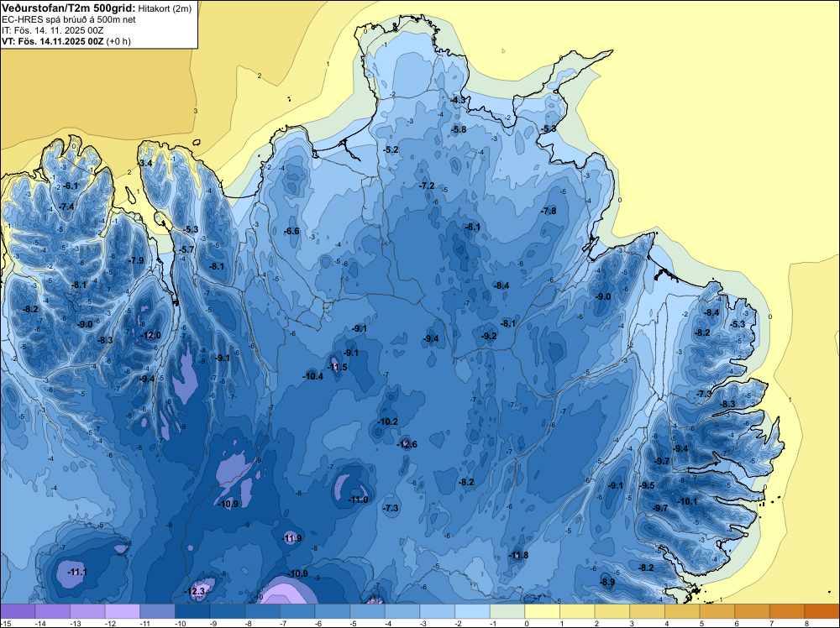The height and width of the screenshot is (628, 840).
Task: Click the 'IT: Fös. 14. 11. 2025 00Z' line
Action: pos(52,30)
